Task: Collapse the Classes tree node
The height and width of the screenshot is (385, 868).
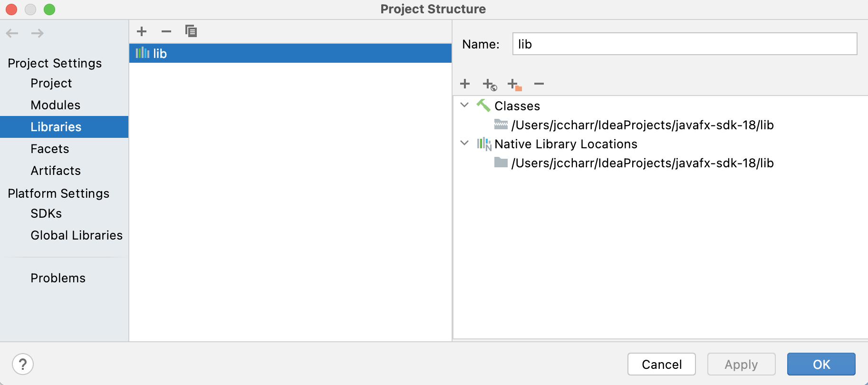Action: point(464,105)
